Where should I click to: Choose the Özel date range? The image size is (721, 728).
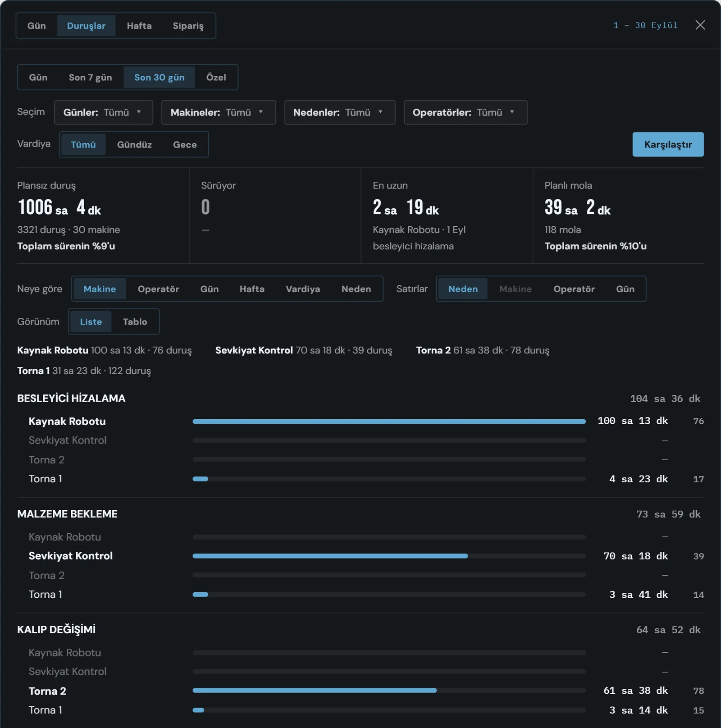pyautogui.click(x=216, y=78)
